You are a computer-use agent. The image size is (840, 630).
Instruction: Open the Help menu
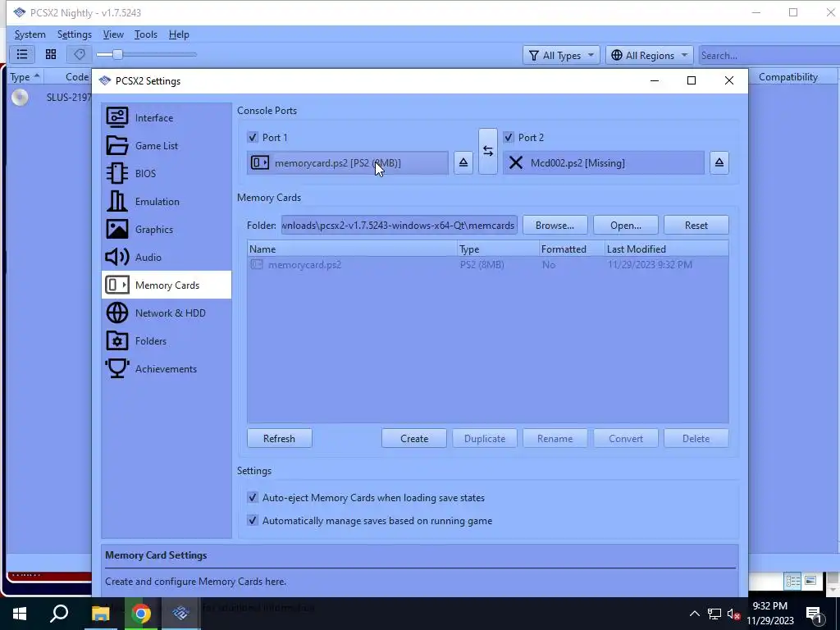179,34
